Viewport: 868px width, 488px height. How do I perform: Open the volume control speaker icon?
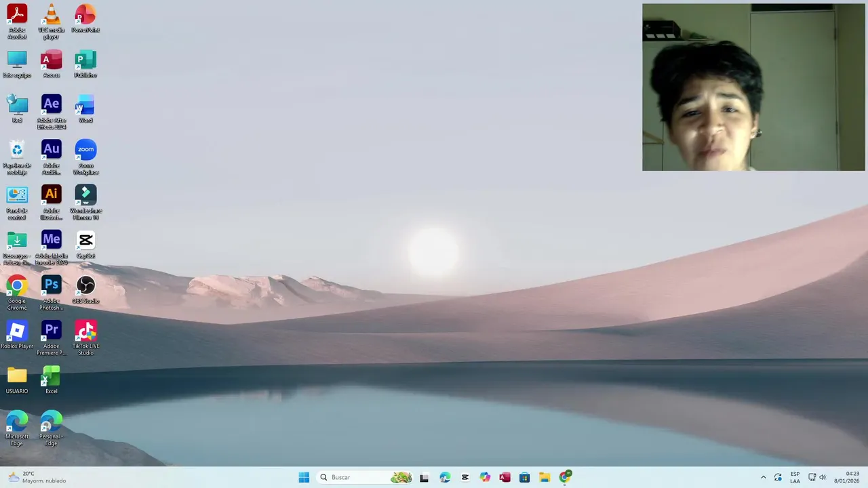coord(823,477)
